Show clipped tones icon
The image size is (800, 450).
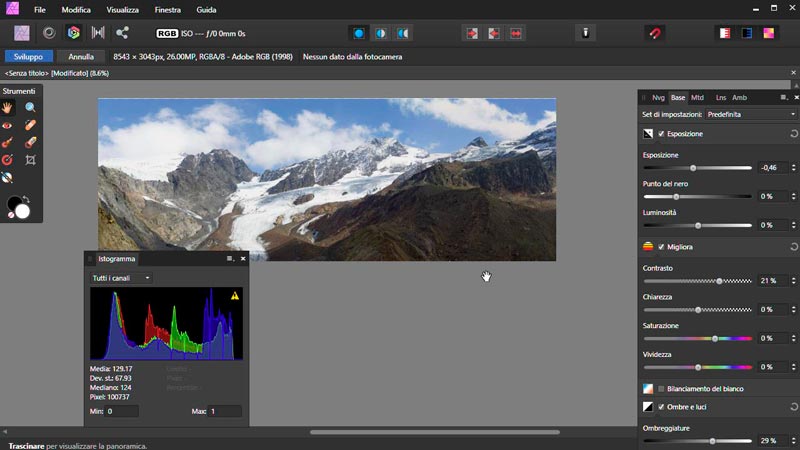769,34
